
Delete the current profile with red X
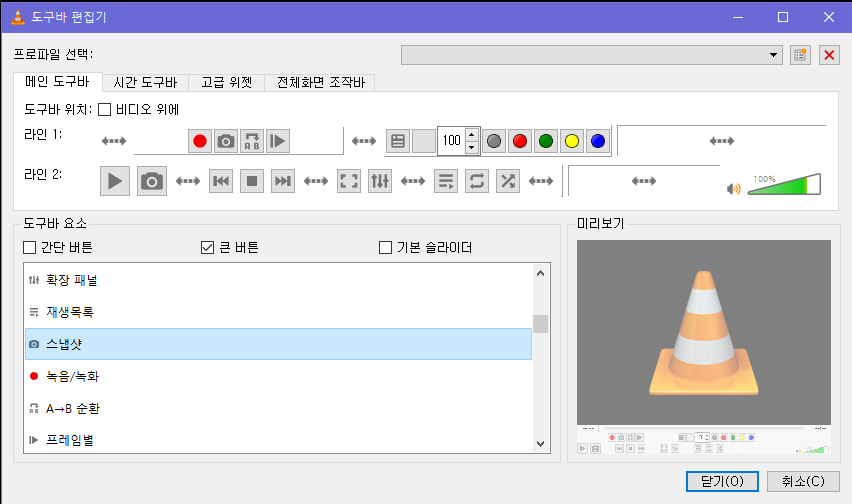(829, 55)
